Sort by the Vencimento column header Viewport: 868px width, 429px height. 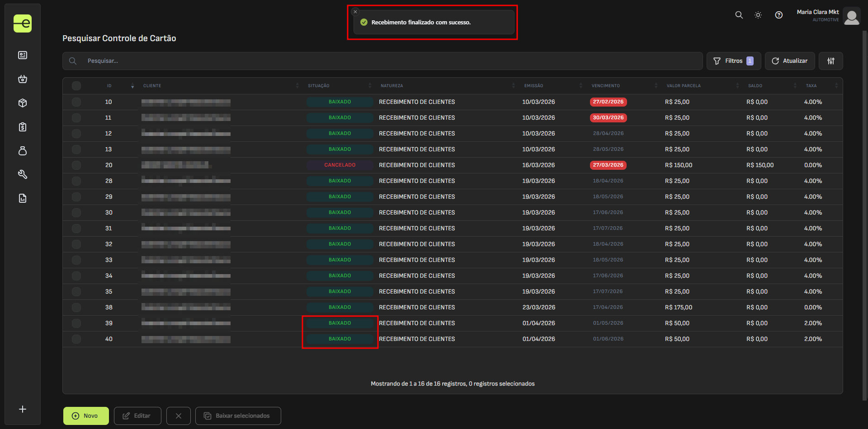point(606,86)
